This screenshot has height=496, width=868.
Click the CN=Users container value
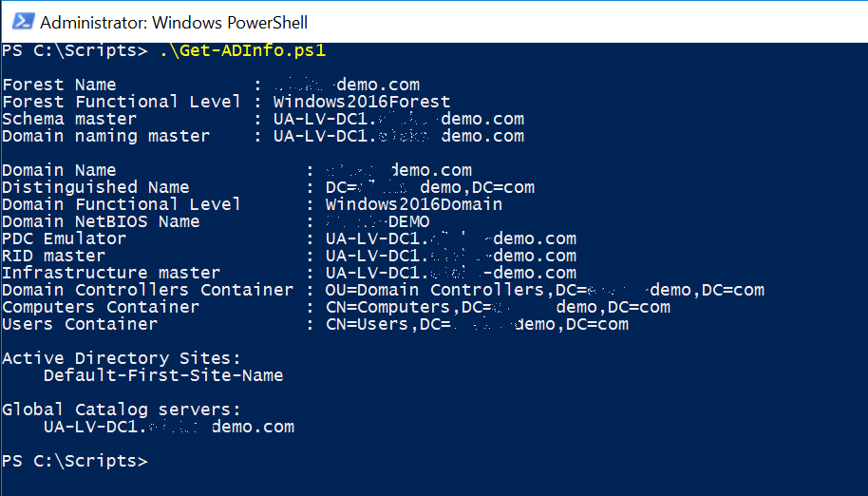[x=477, y=324]
